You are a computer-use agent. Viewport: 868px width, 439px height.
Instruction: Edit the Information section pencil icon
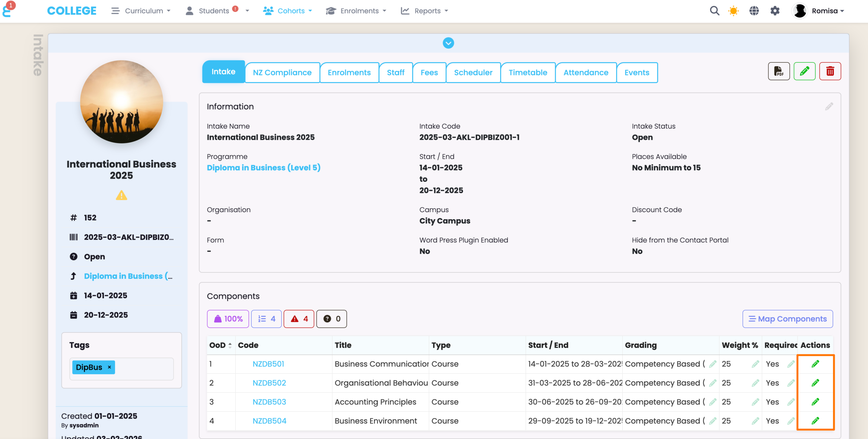click(x=829, y=107)
